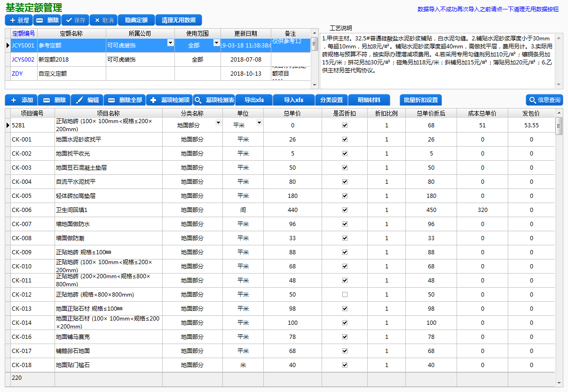Click the main item table's vertical scrollbar thumb

559,126
